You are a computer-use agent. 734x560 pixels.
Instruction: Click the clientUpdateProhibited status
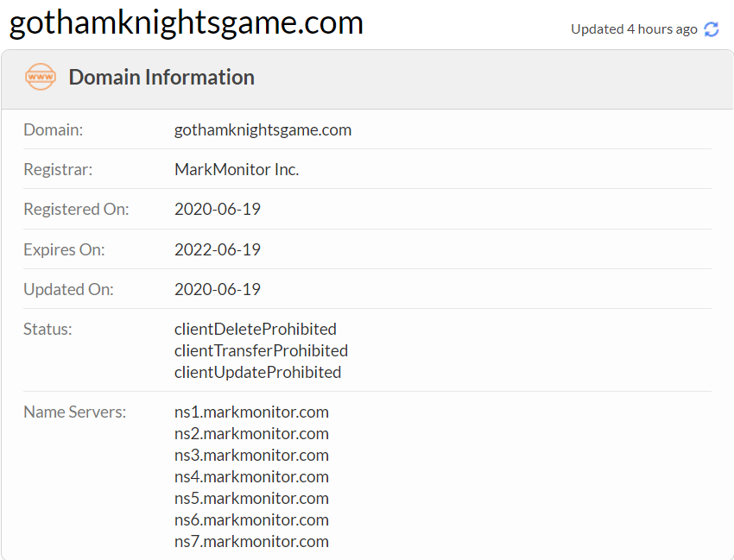257,372
